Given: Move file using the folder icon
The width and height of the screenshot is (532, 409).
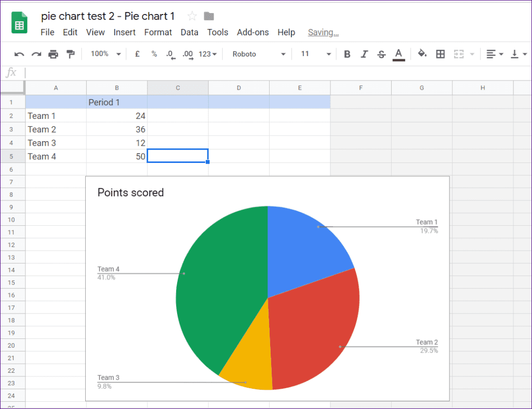Looking at the screenshot, I should coord(209,16).
